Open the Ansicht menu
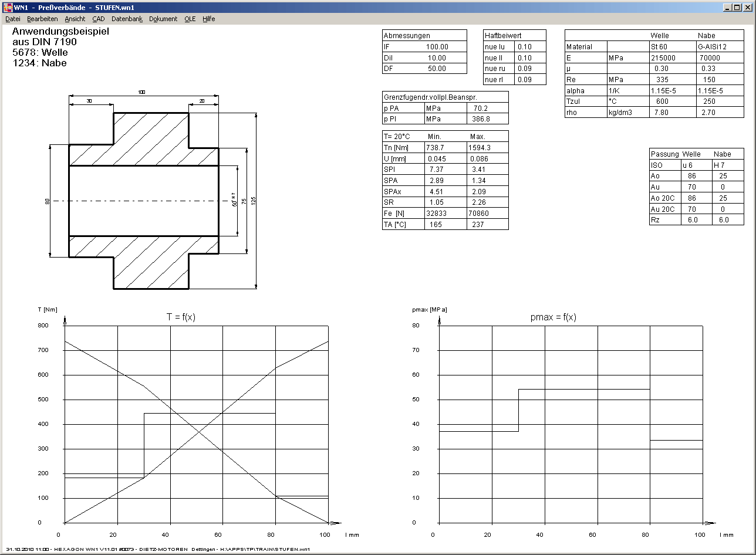756x555 pixels. point(75,19)
